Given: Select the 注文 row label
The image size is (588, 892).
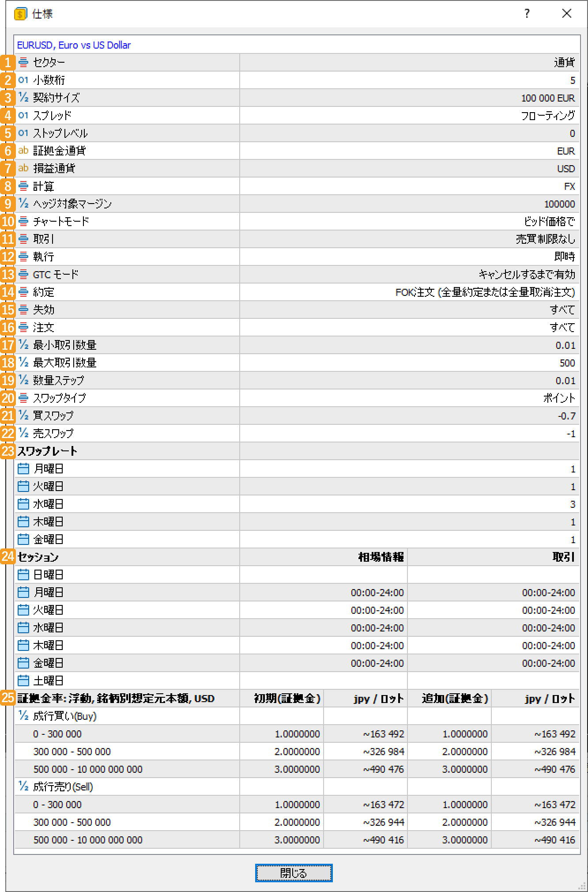Looking at the screenshot, I should pos(44,327).
